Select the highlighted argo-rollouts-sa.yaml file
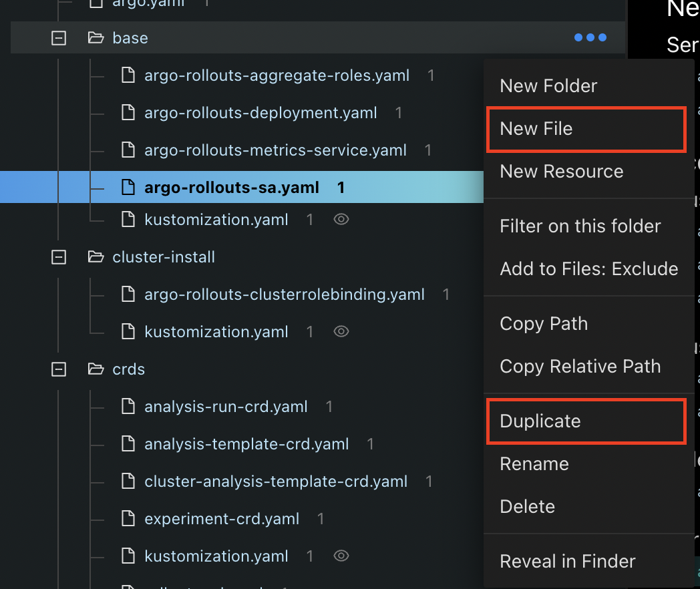This screenshot has height=589, width=700. pyautogui.click(x=232, y=188)
